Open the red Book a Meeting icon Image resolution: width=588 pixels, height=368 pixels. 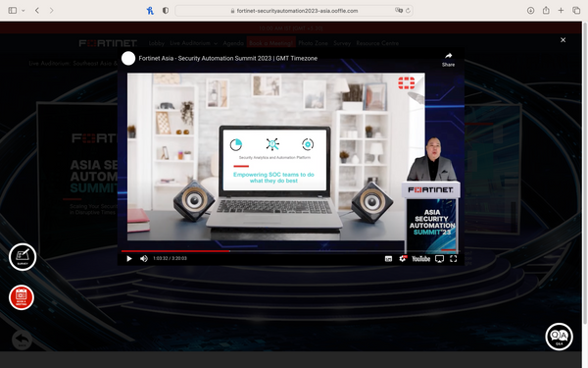pyautogui.click(x=22, y=297)
